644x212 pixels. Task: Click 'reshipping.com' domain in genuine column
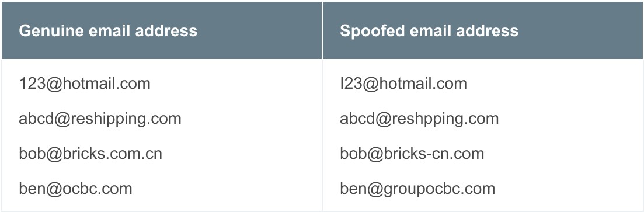pos(123,119)
